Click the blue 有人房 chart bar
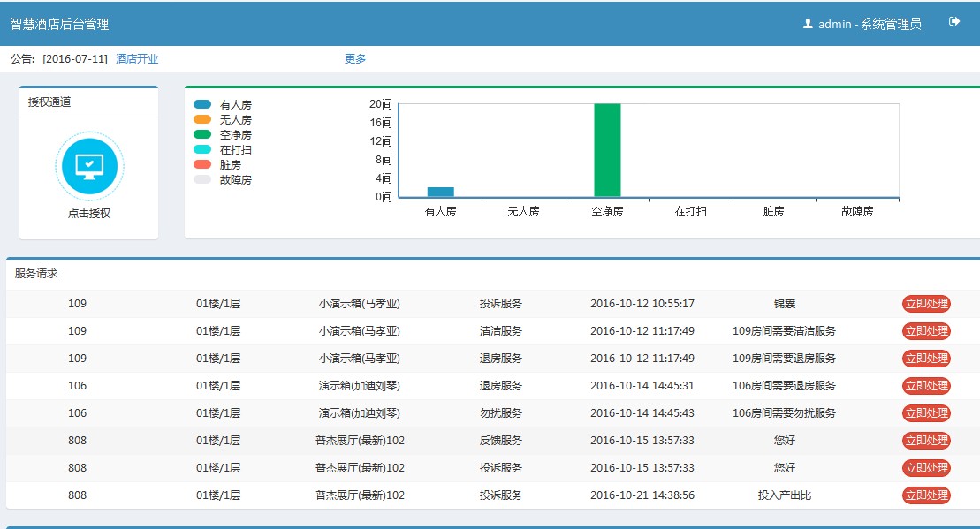This screenshot has height=529, width=980. pos(440,192)
